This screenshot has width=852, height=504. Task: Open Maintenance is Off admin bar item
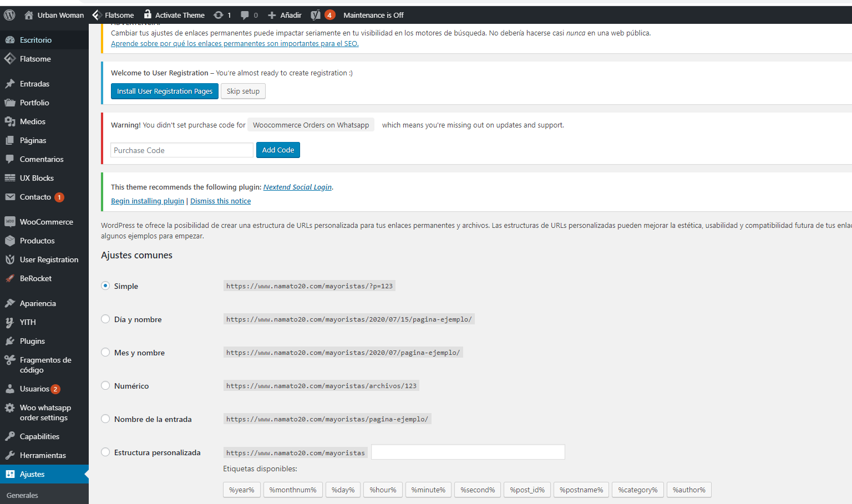pyautogui.click(x=373, y=15)
